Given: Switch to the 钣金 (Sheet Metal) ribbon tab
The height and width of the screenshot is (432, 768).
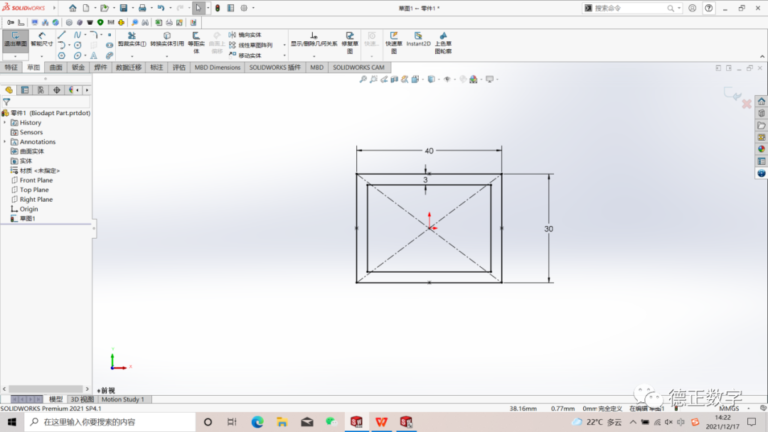Looking at the screenshot, I should 78,67.
